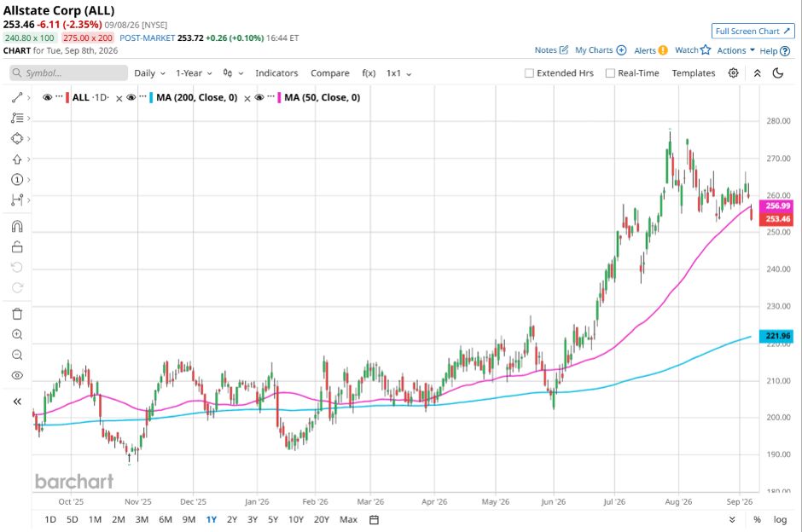
Task: Click the trash can delete drawings icon
Action: point(17,314)
